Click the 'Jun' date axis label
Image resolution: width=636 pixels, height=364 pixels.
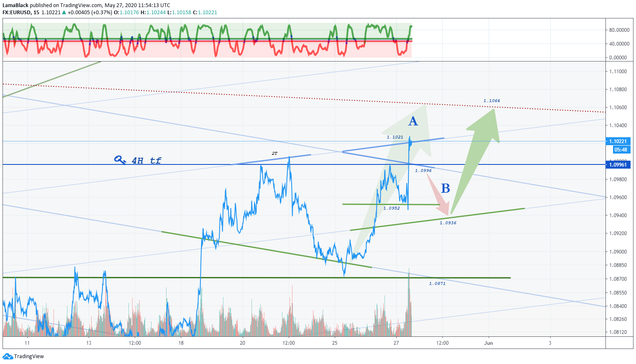(x=488, y=343)
